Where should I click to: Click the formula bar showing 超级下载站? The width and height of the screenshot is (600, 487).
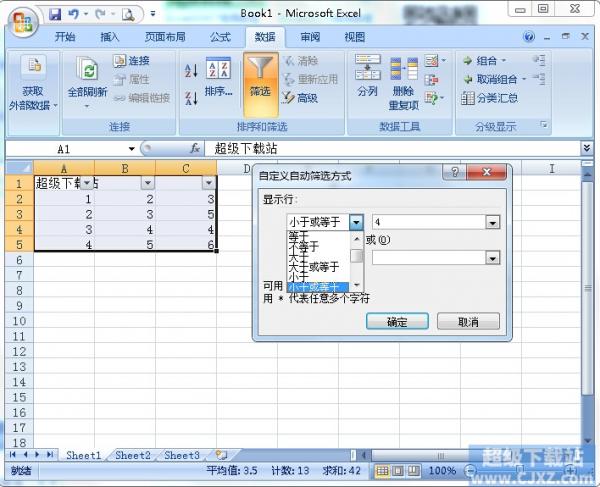390,148
